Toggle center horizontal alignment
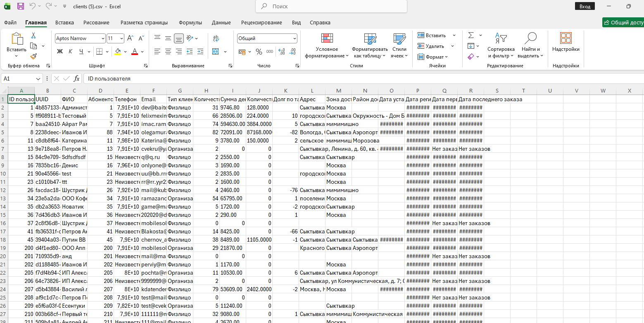Viewport: 644px width, 323px height. [x=168, y=52]
